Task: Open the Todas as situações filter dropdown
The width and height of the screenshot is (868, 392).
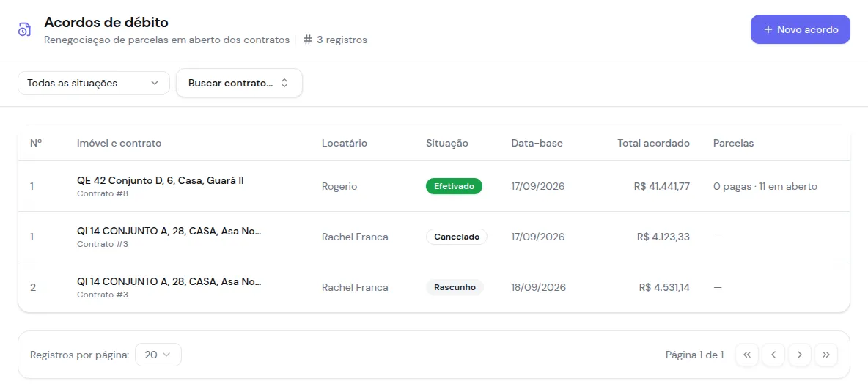Action: pyautogui.click(x=94, y=83)
